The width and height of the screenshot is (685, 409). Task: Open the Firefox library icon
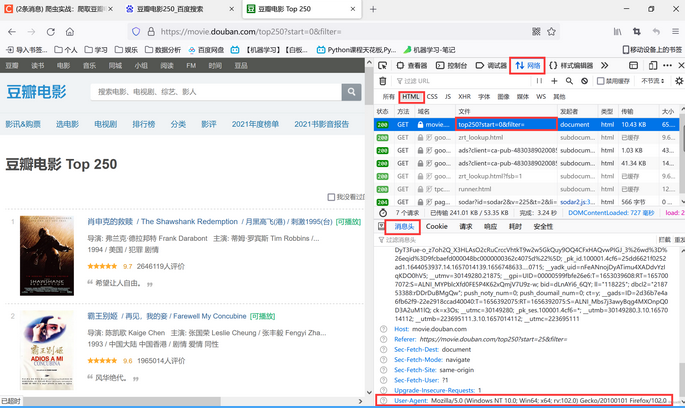(617, 31)
